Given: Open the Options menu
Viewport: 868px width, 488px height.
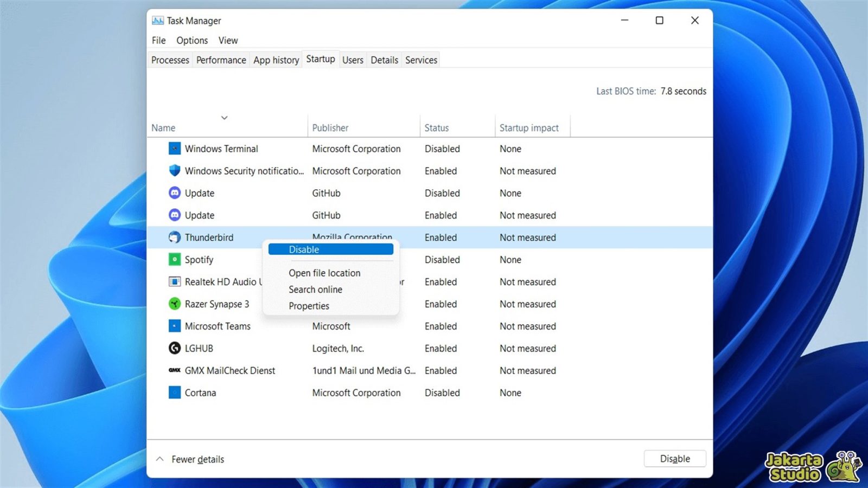Looking at the screenshot, I should click(x=192, y=40).
